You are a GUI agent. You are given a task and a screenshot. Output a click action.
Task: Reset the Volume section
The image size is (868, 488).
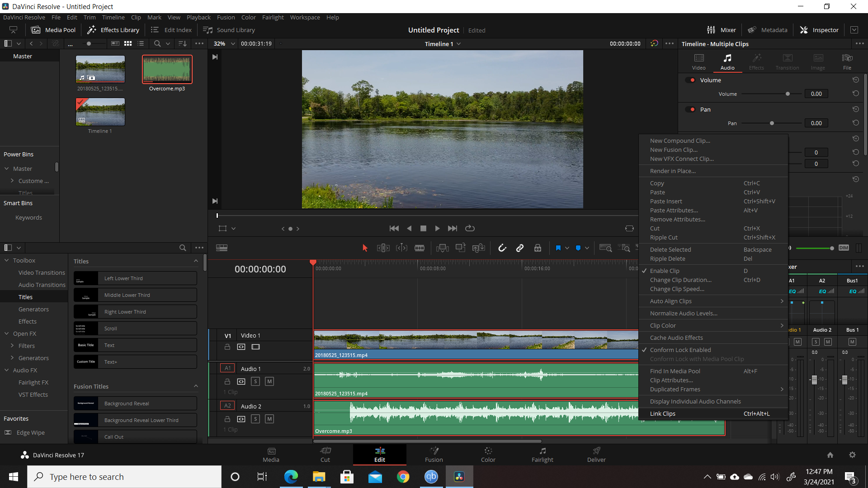click(x=855, y=80)
